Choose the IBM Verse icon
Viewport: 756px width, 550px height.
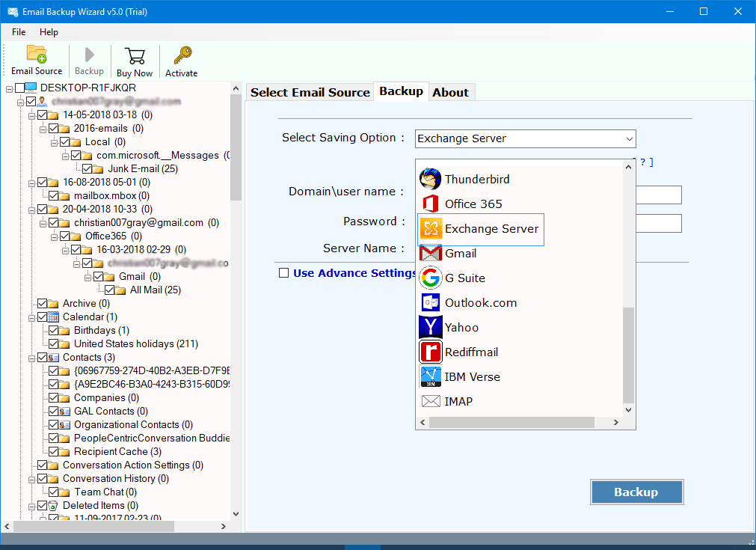tap(431, 377)
